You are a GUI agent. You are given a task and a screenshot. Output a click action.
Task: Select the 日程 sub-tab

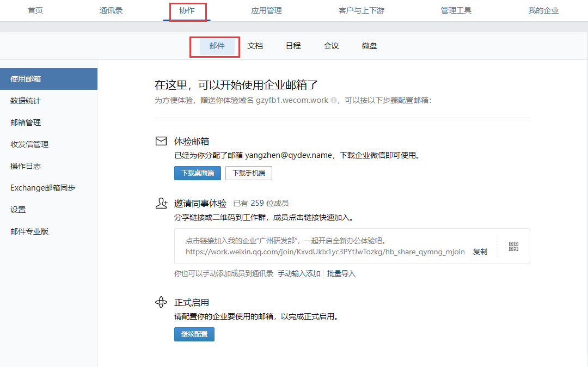click(293, 46)
